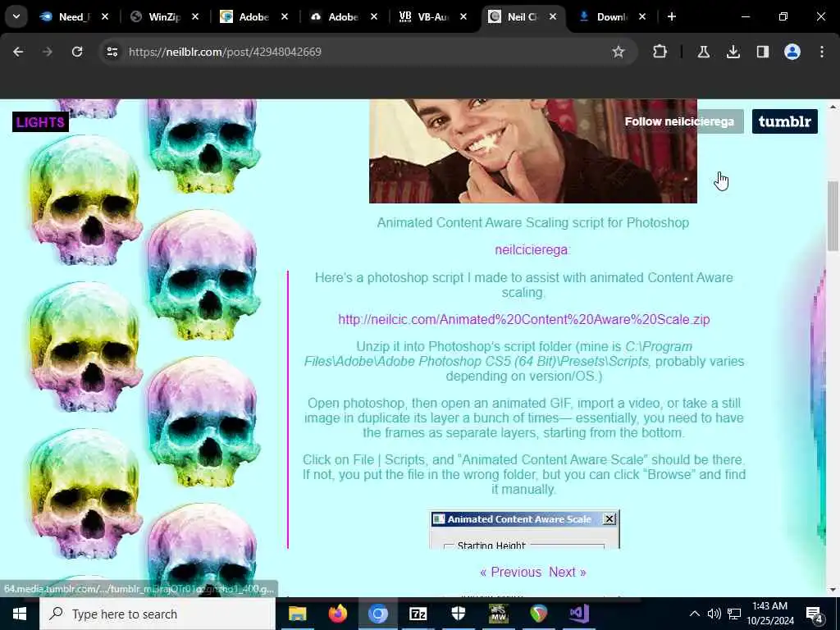Open the Extensions puzzle icon

(x=660, y=52)
